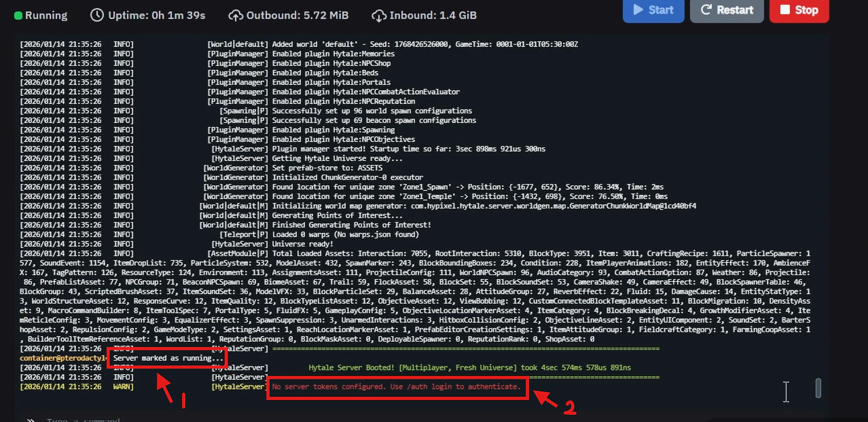The height and width of the screenshot is (422, 868).
Task: Select "69 beacon spawn configurations" log message
Action: [374, 120]
